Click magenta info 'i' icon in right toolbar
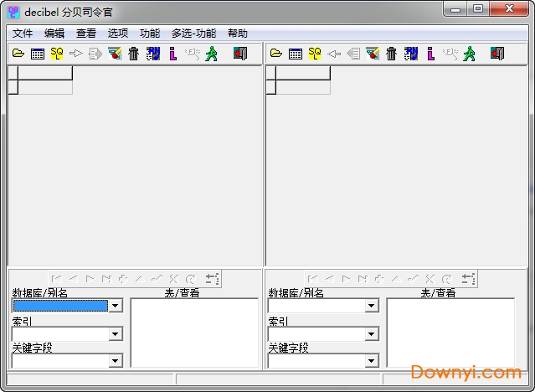The width and height of the screenshot is (535, 392). tap(431, 54)
